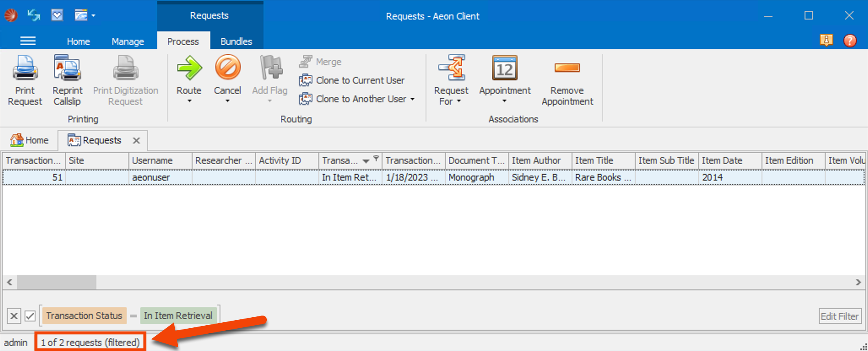
Task: Open the Transaction Status column filter
Action: pyautogui.click(x=376, y=158)
